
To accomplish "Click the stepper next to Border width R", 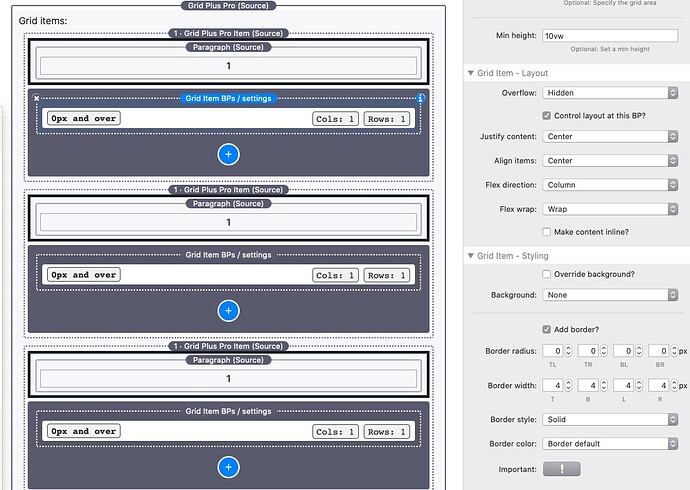I will pos(674,385).
